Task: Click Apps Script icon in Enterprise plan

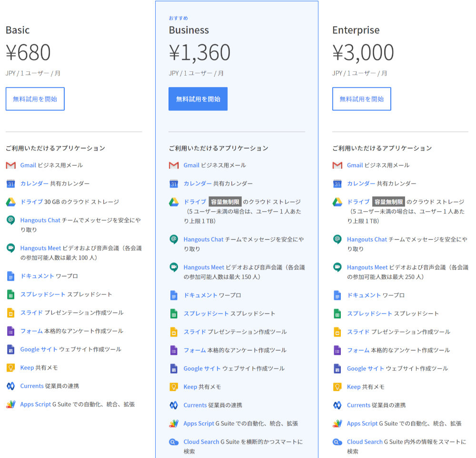Action: (x=337, y=423)
